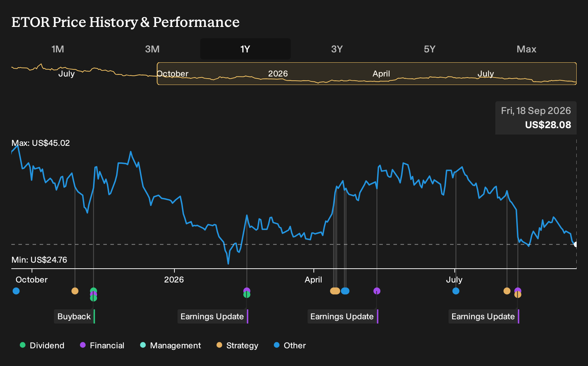This screenshot has width=588, height=366.
Task: Click the 2026 axis label on main chart
Action: point(174,280)
